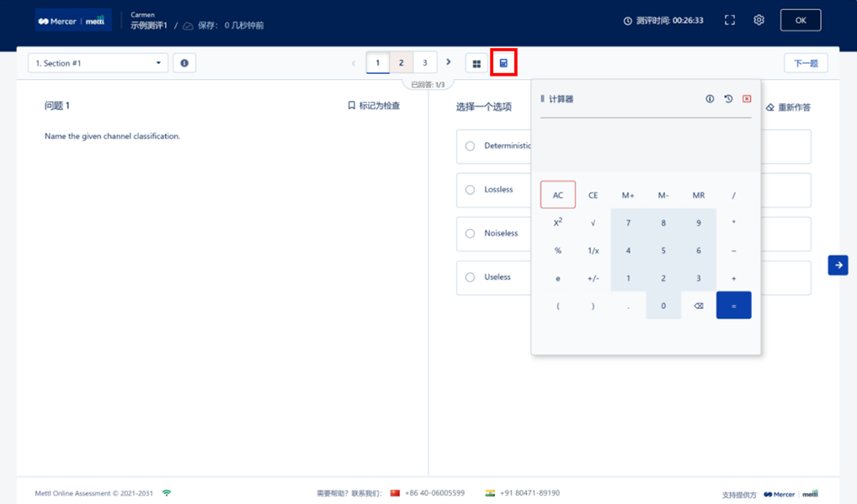Select the Lossless radio option
The image size is (857, 504).
click(x=471, y=190)
